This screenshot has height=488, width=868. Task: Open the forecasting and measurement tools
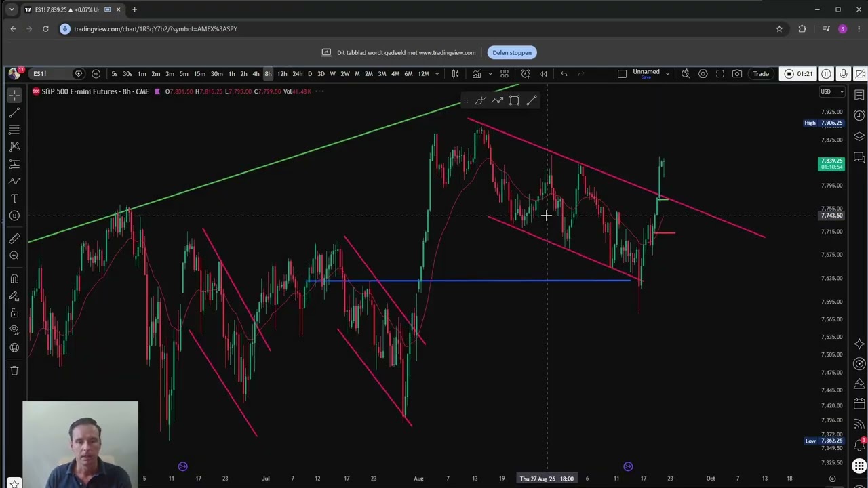[14, 164]
